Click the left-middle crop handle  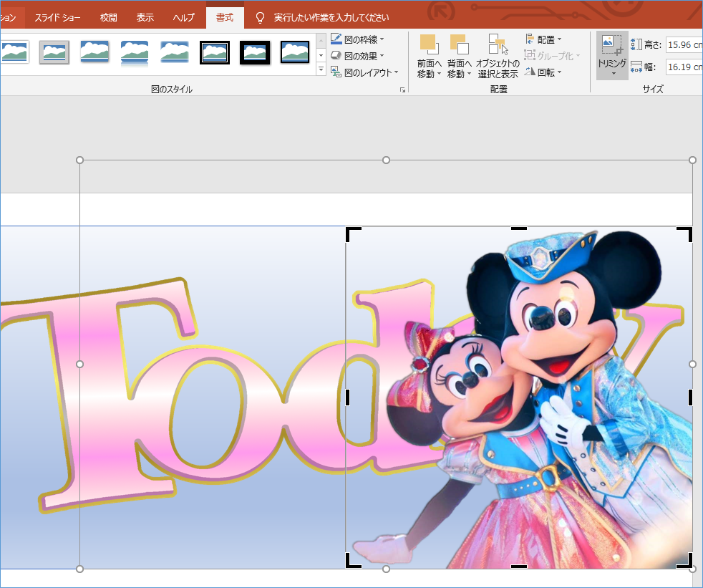(x=347, y=397)
